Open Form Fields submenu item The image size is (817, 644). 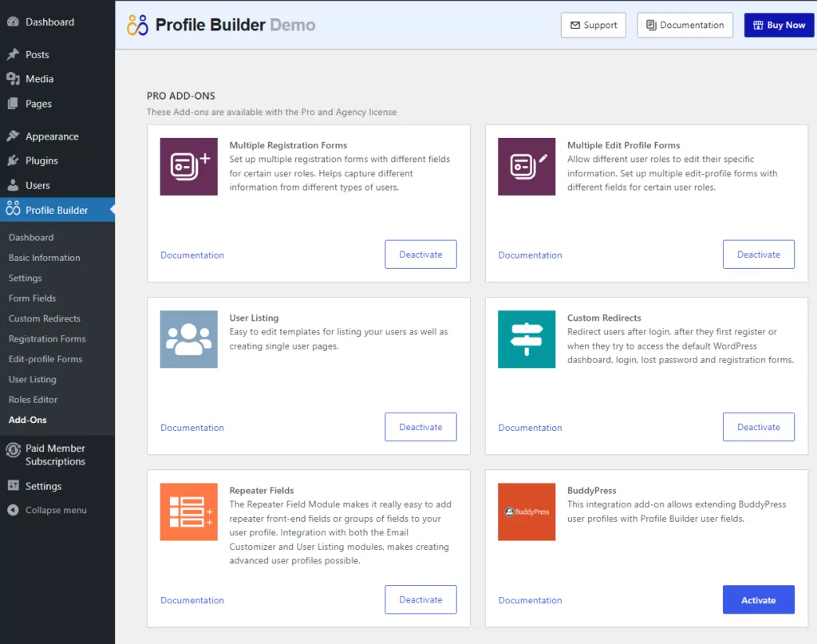pos(32,298)
